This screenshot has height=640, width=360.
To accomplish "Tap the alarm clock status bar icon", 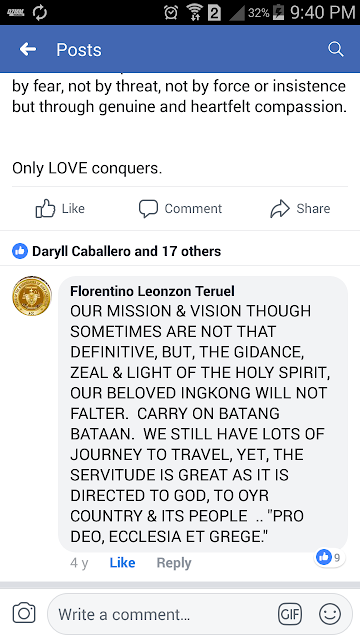I will [x=171, y=13].
